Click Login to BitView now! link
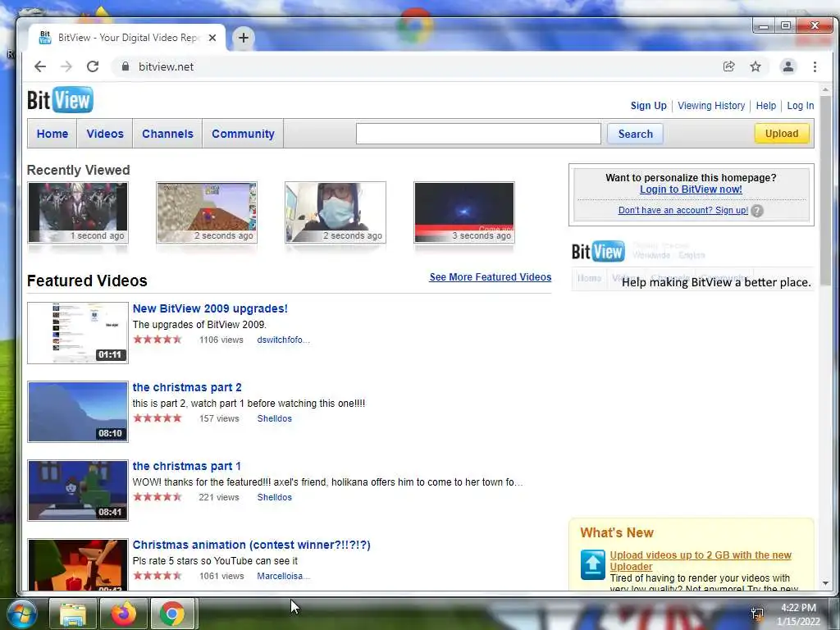The width and height of the screenshot is (840, 630). point(691,189)
